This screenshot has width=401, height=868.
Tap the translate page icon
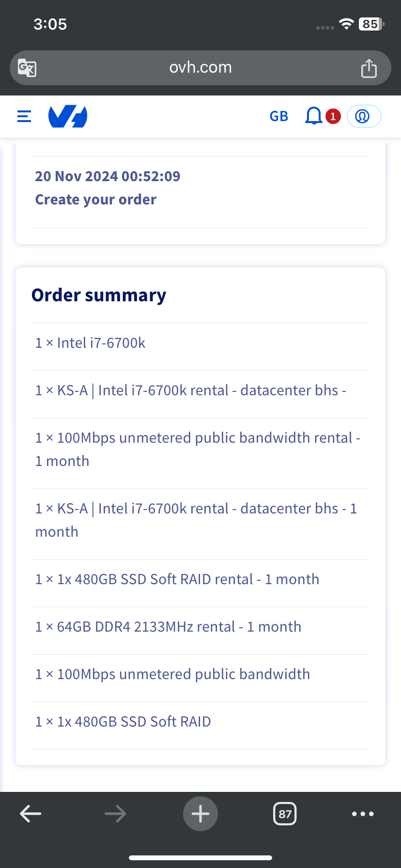click(27, 68)
